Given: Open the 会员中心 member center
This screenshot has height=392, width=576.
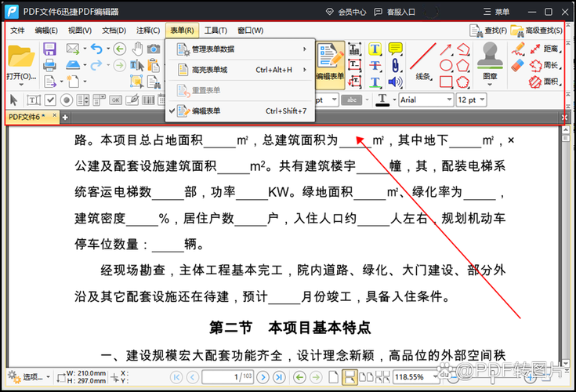Looking at the screenshot, I should (346, 12).
